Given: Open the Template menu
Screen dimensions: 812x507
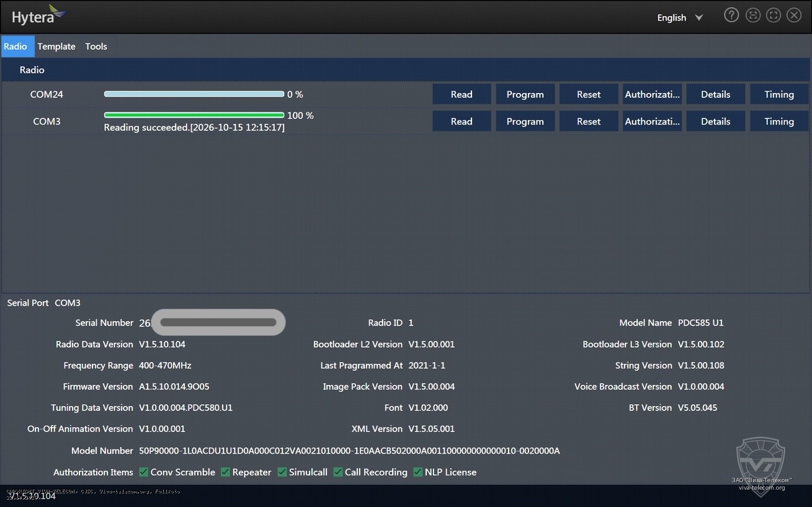Looking at the screenshot, I should tap(56, 46).
